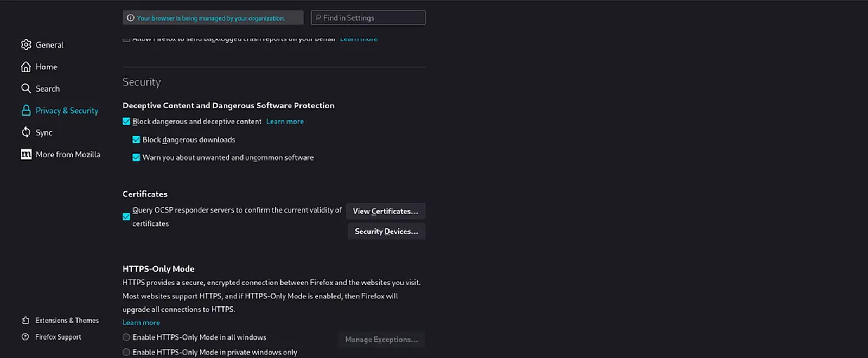
Task: Toggle Block dangerous downloads checkbox
Action: pyautogui.click(x=136, y=139)
